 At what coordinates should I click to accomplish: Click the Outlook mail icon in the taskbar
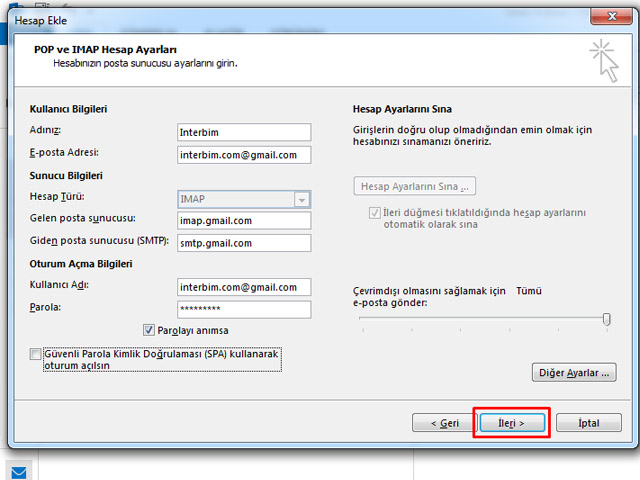point(18,471)
